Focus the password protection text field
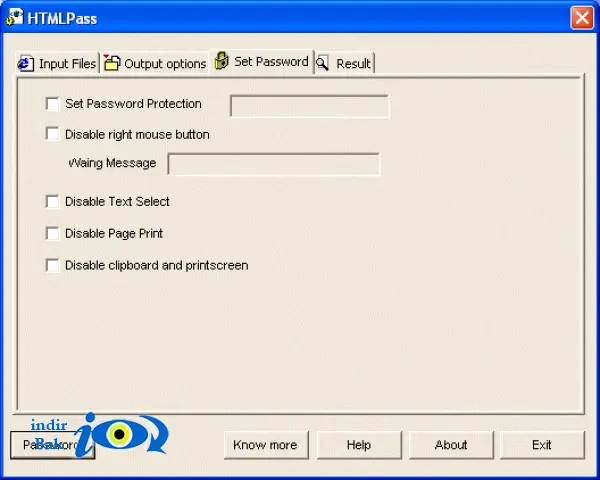The image size is (600, 480). pyautogui.click(x=309, y=106)
